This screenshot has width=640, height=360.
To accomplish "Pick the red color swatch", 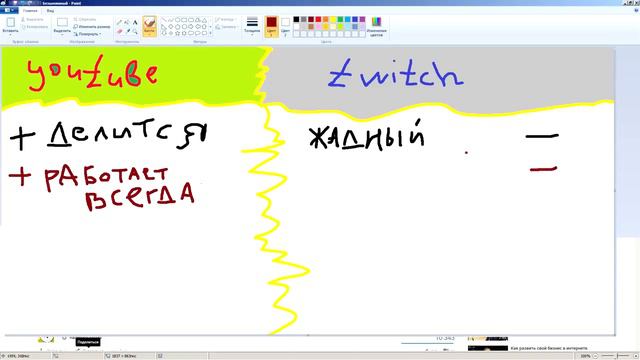I will click(x=318, y=19).
